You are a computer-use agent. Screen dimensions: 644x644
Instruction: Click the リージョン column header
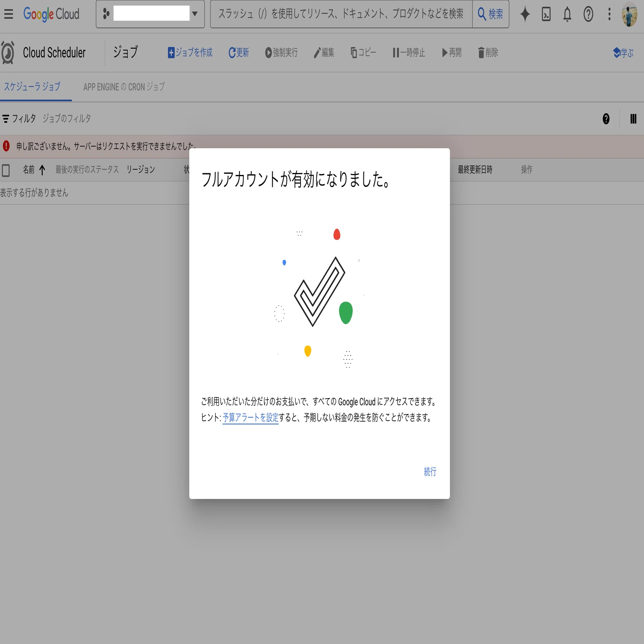pos(141,170)
